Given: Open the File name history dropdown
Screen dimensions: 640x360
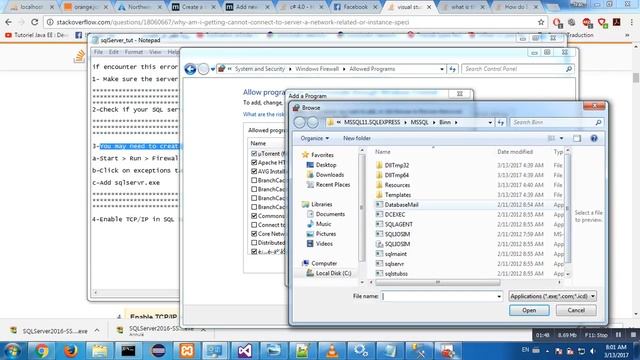Looking at the screenshot, I should click(x=499, y=296).
